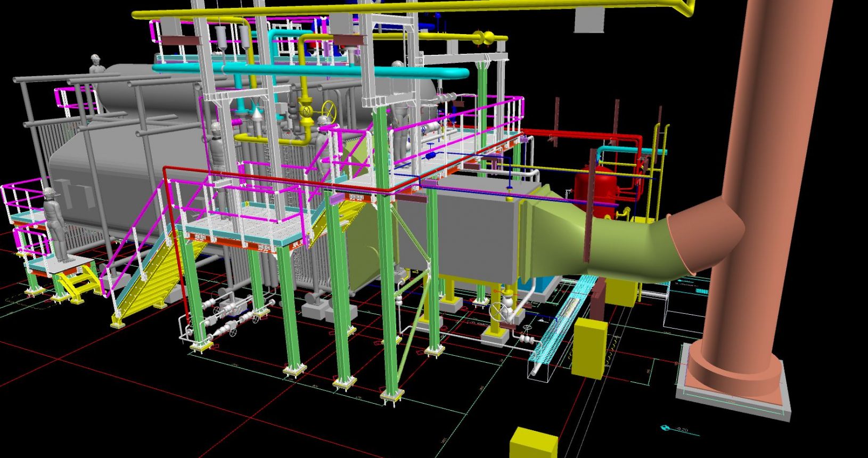Select the green flue duct elbow
The height and width of the screenshot is (458, 868).
(623, 240)
